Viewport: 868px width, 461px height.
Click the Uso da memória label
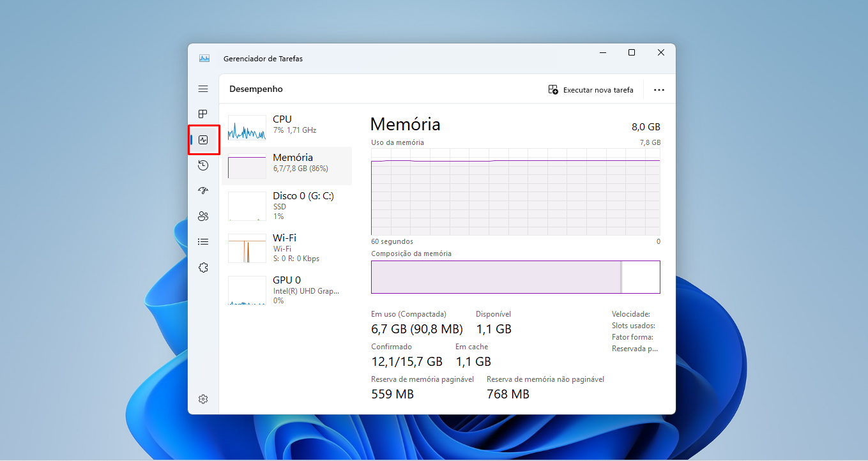(x=397, y=142)
